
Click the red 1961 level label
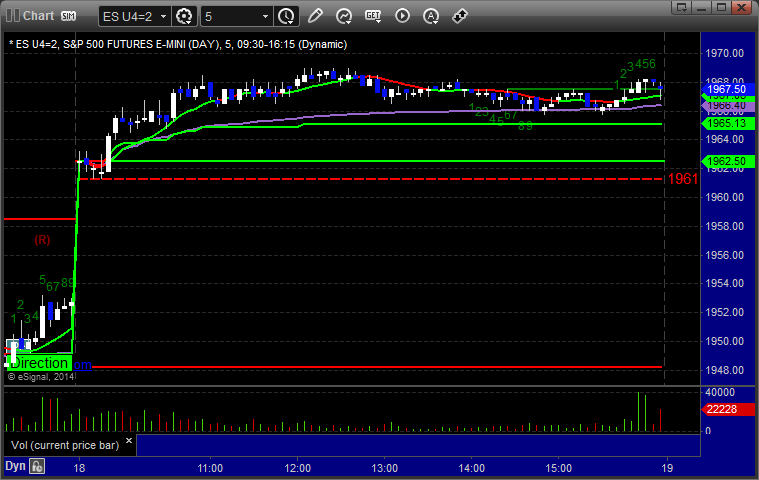point(683,179)
